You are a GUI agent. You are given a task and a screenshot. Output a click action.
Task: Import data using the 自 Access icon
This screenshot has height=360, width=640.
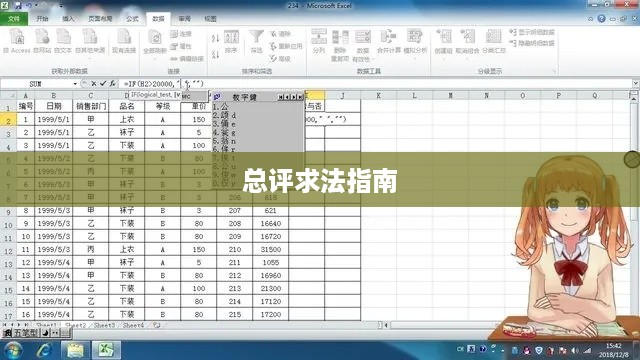click(17, 41)
